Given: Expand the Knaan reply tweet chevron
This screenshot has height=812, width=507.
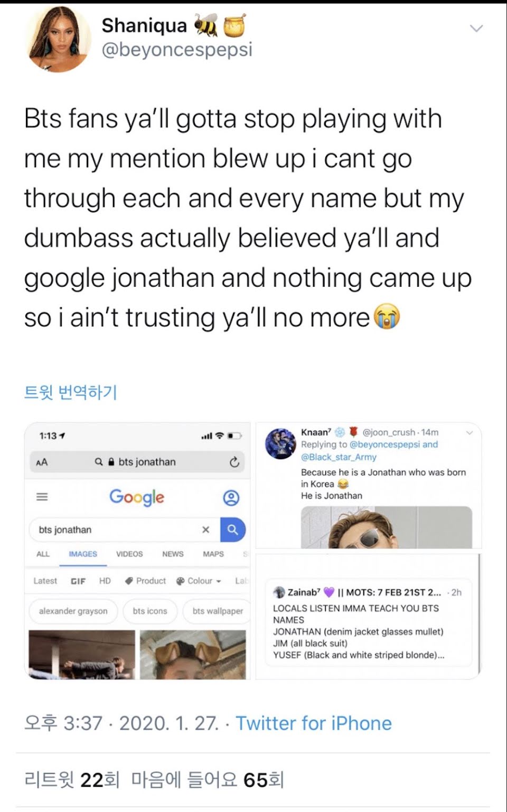Looking at the screenshot, I should pos(470,432).
